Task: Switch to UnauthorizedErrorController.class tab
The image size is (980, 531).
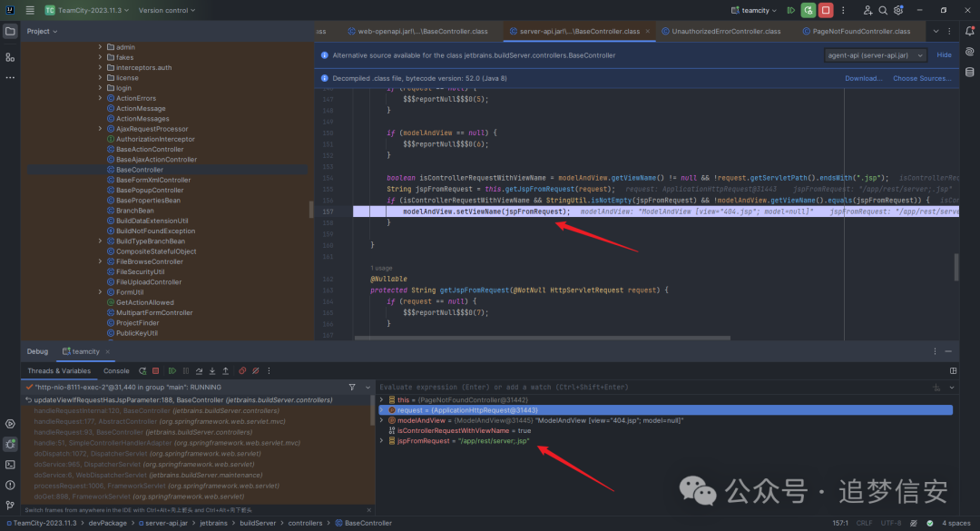Action: pos(720,31)
